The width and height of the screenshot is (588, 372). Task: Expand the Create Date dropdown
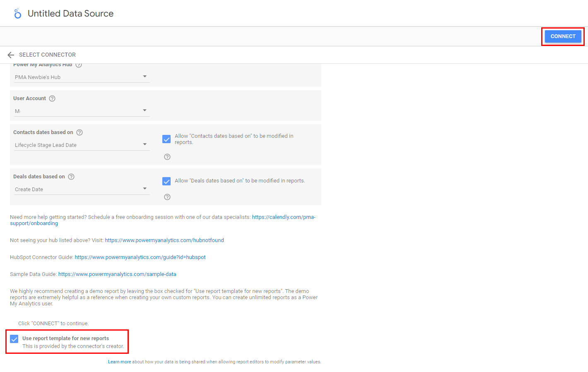(x=82, y=189)
